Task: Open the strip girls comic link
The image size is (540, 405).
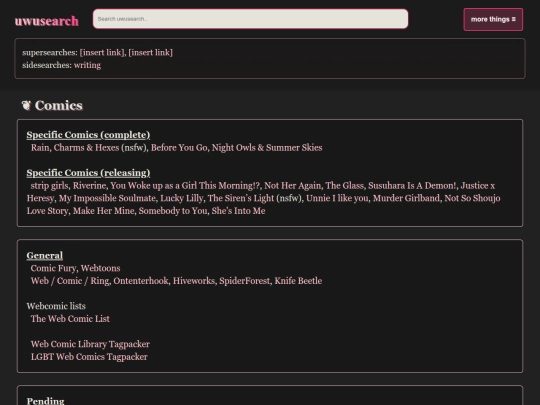Action: pyautogui.click(x=50, y=185)
